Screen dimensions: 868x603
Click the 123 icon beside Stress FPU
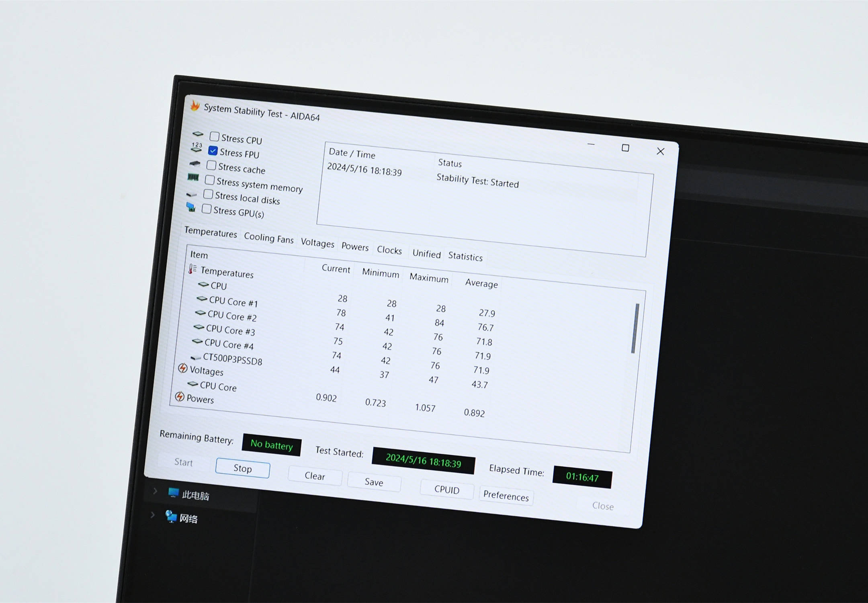pyautogui.click(x=197, y=147)
